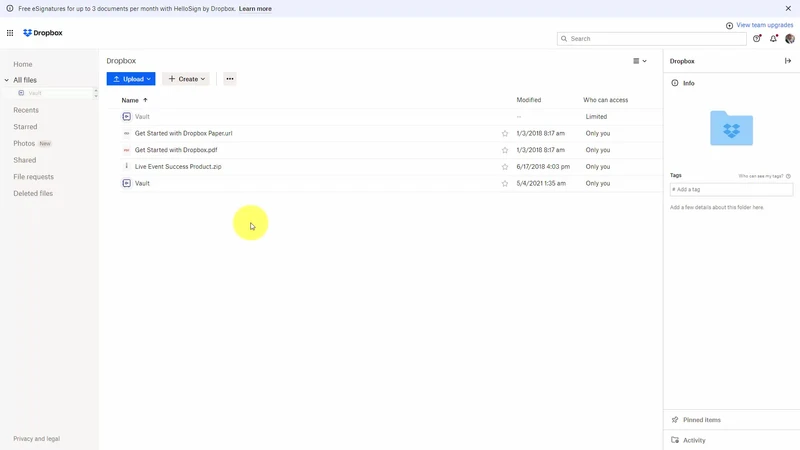Viewport: 800px width, 450px height.
Task: Open Photos in sidebar
Action: pyautogui.click(x=24, y=143)
